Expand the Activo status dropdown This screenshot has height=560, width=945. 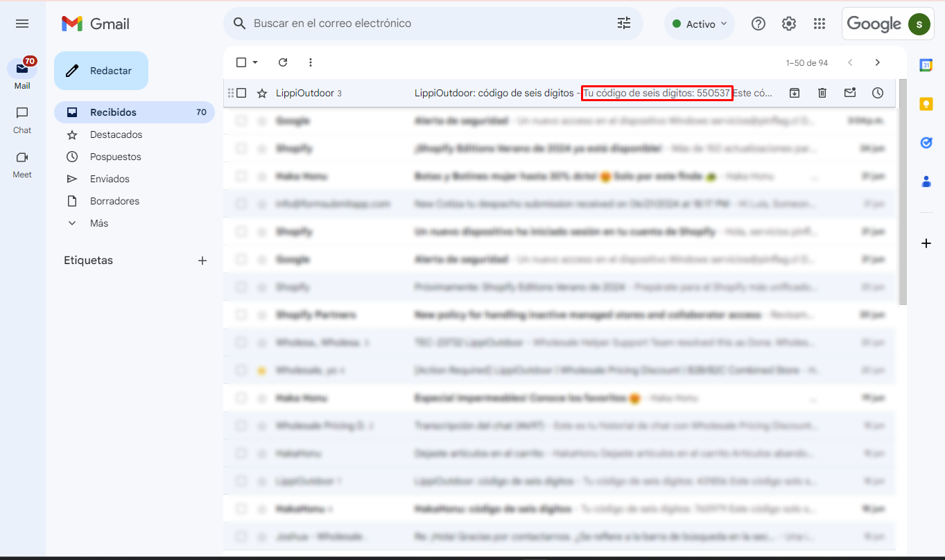tap(700, 24)
